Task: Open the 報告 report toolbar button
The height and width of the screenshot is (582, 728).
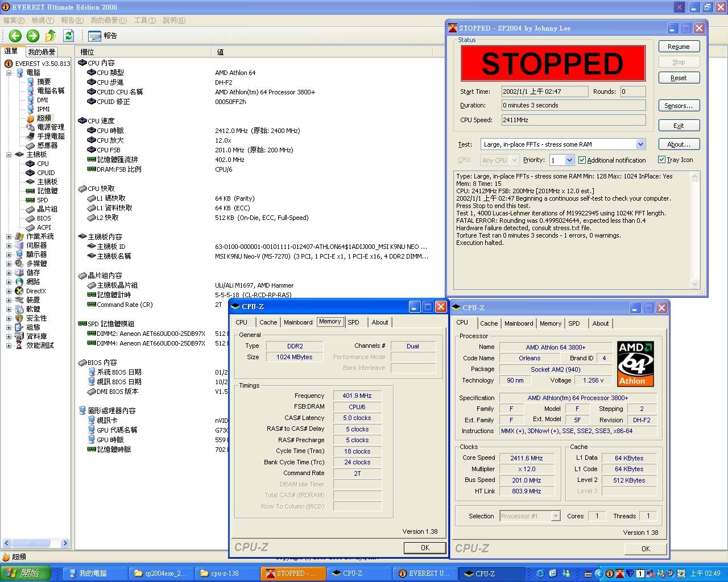Action: point(103,36)
